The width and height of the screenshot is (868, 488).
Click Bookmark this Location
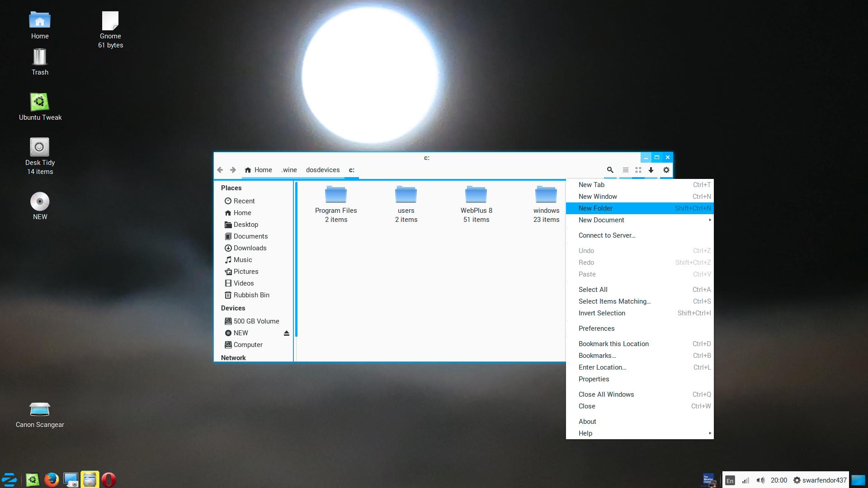tap(613, 344)
